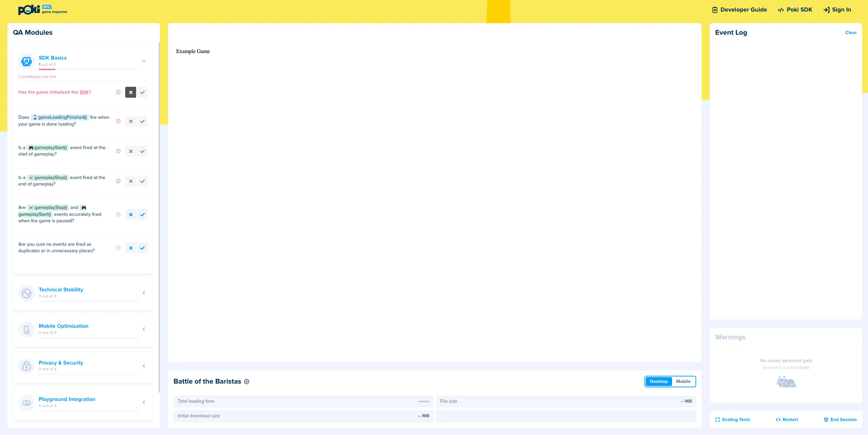The image size is (868, 435).
Task: Switch preview to Mobile
Action: coord(683,382)
